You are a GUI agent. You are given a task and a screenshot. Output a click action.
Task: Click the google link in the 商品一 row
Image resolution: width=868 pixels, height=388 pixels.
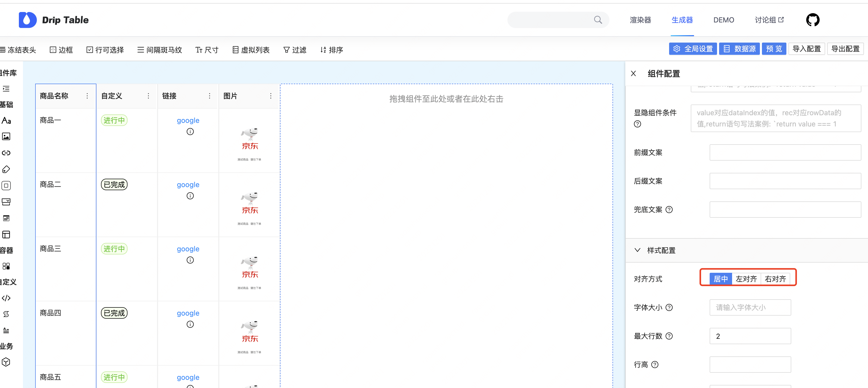[188, 120]
